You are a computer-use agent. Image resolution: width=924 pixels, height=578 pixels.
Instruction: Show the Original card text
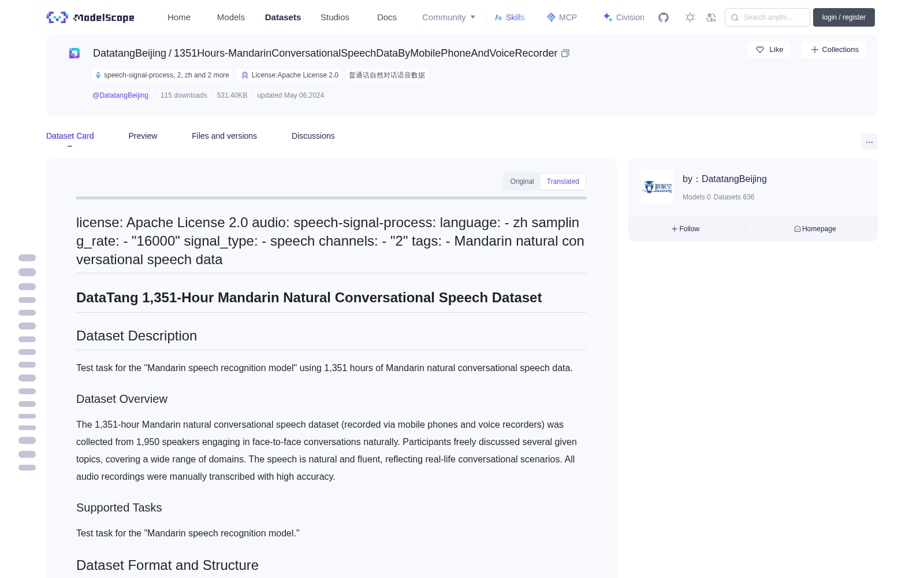(x=522, y=181)
